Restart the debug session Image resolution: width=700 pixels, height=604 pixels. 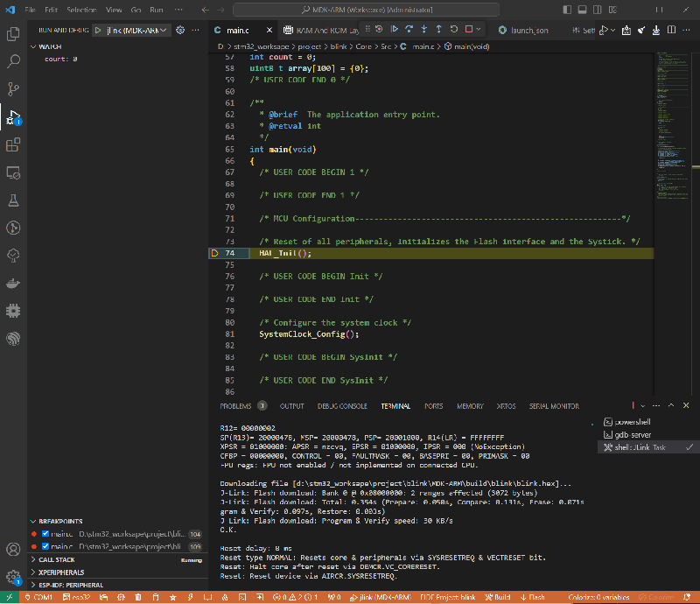pyautogui.click(x=454, y=28)
